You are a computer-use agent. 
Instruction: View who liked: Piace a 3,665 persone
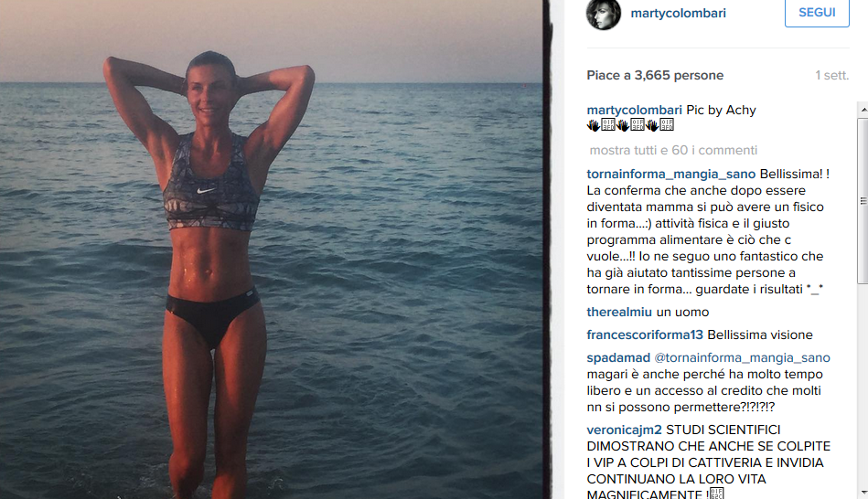coord(655,75)
